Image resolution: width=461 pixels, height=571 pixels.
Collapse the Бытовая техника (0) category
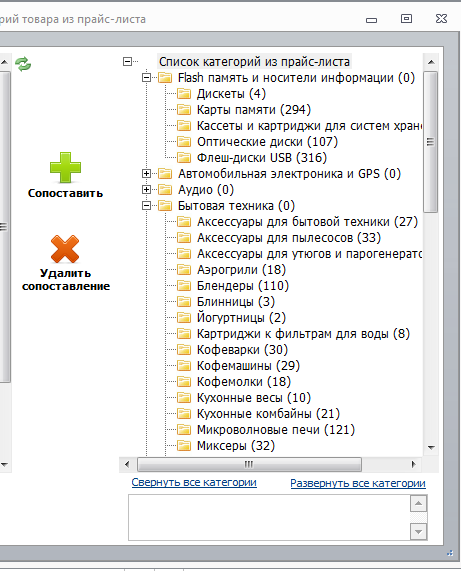(146, 206)
